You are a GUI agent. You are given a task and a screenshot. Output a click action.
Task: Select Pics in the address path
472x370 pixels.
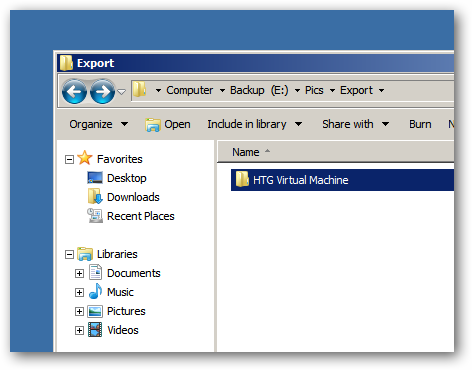pos(314,90)
